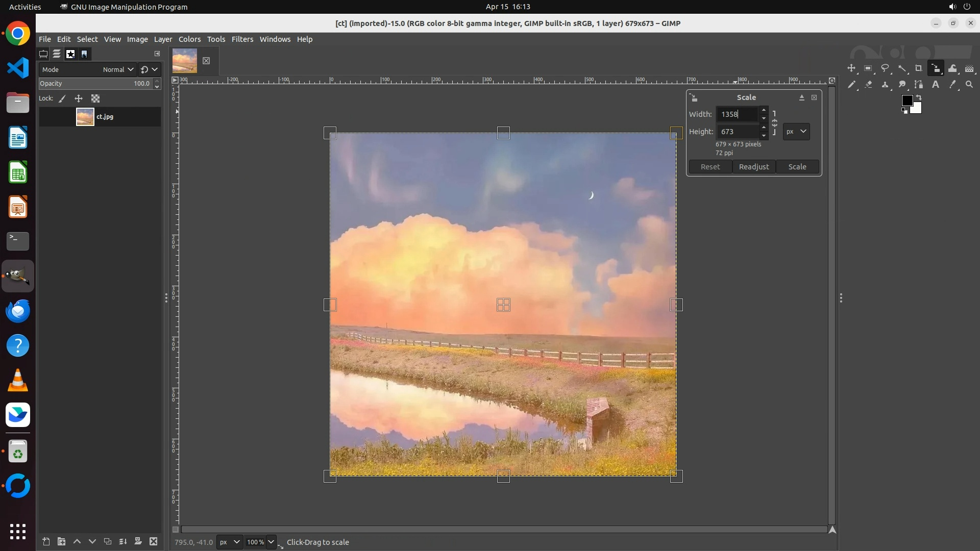Screen dimensions: 980x551
Task: Select the Crop tool
Action: pyautogui.click(x=919, y=68)
